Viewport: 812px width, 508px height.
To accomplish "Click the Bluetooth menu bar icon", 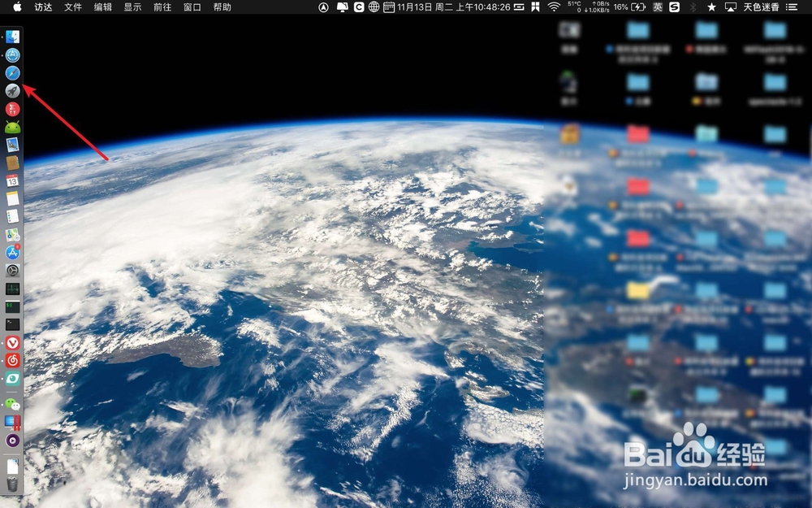I will (693, 7).
